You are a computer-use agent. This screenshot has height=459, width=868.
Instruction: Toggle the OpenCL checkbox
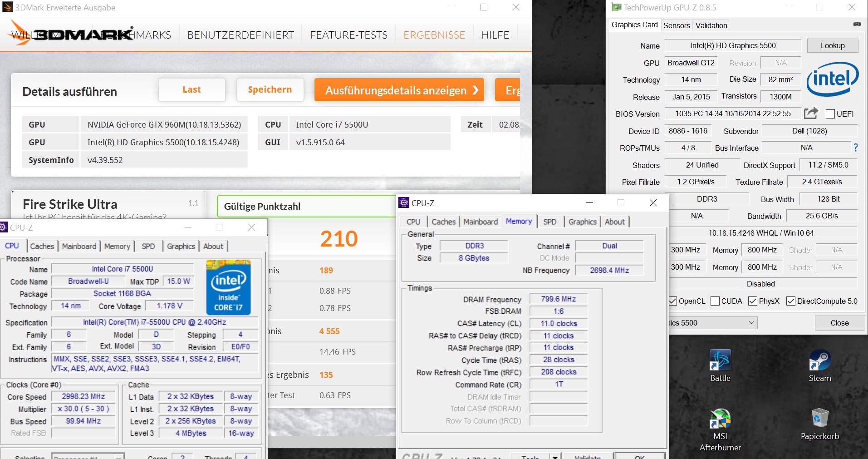click(673, 301)
